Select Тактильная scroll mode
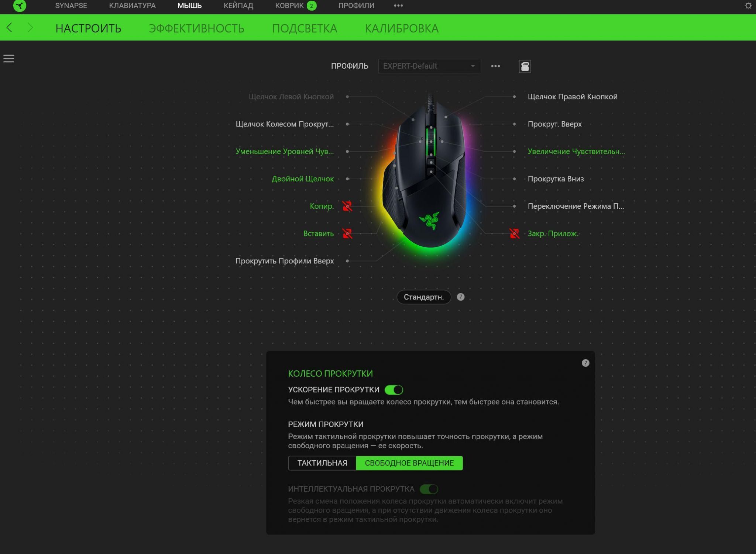This screenshot has height=554, width=756. pos(322,463)
